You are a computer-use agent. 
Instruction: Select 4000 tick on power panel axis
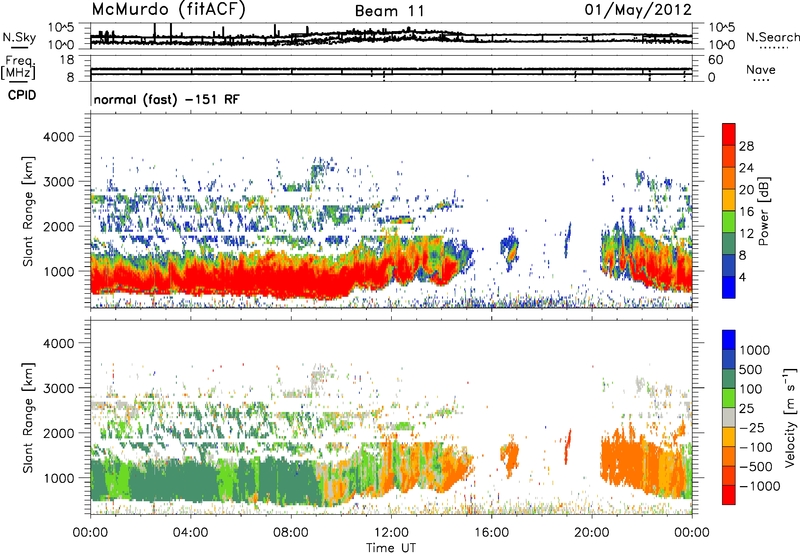click(59, 137)
